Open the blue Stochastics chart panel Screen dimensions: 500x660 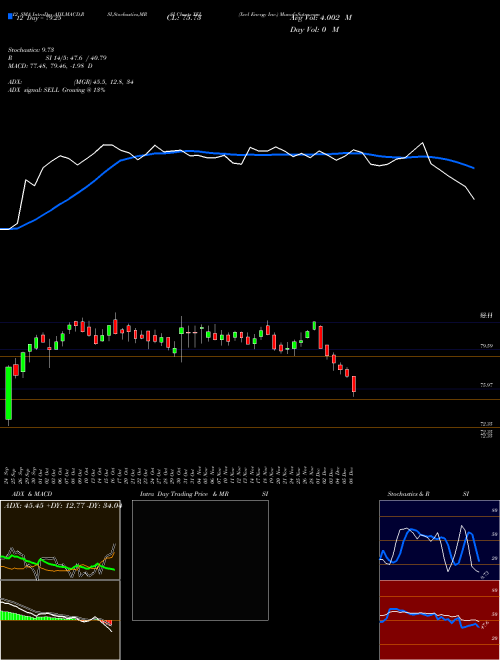[x=439, y=540]
